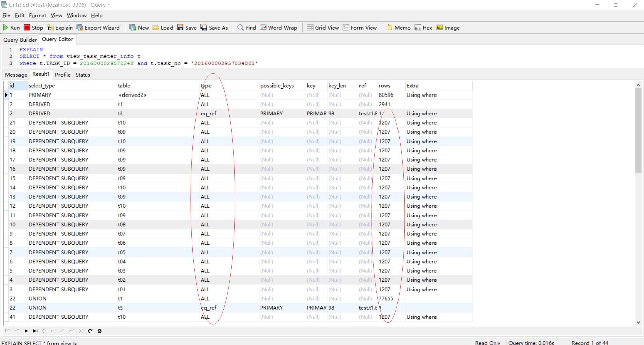Click the apply changes checkmark icon
The width and height of the screenshot is (644, 345).
[72, 331]
